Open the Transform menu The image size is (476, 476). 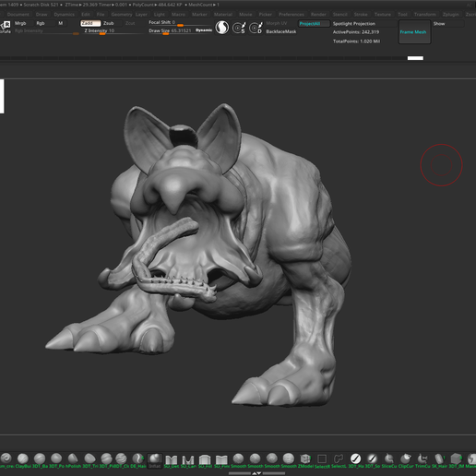pos(424,15)
